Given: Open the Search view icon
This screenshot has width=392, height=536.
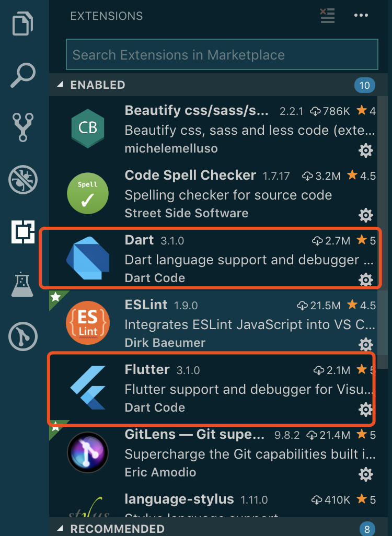Looking at the screenshot, I should (x=23, y=76).
